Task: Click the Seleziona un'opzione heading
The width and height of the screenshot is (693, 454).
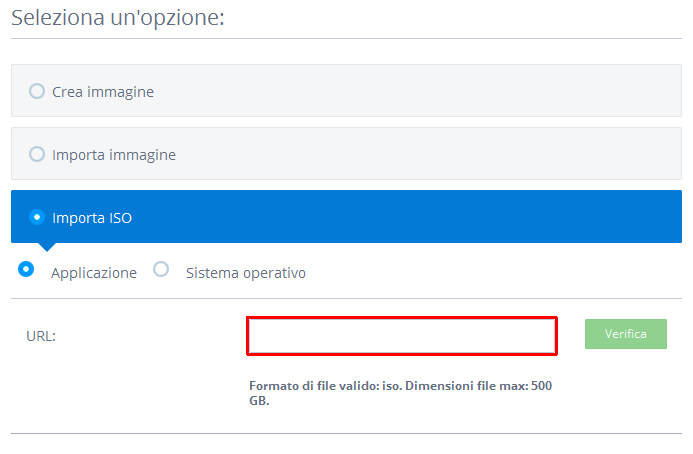Action: (118, 18)
